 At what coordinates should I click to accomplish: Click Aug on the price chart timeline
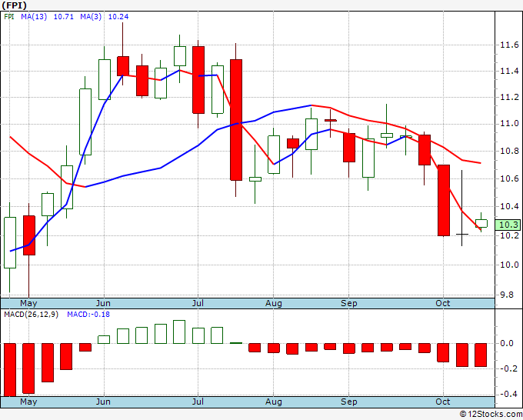click(x=274, y=304)
